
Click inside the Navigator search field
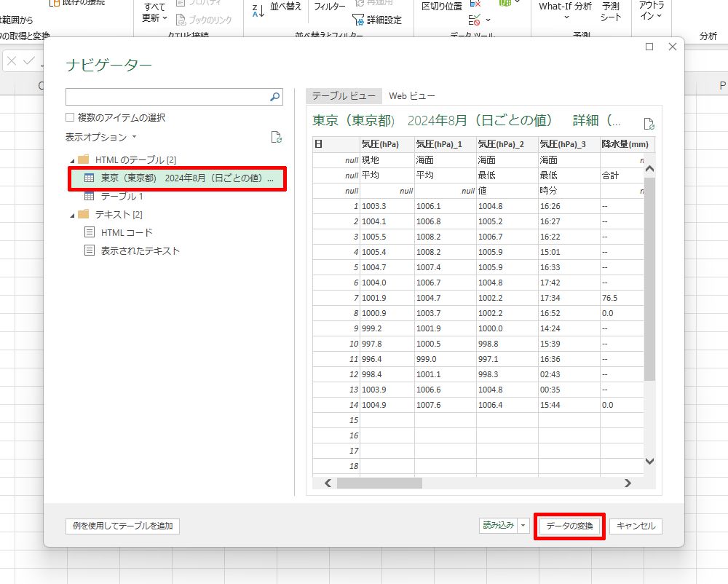pyautogui.click(x=166, y=97)
